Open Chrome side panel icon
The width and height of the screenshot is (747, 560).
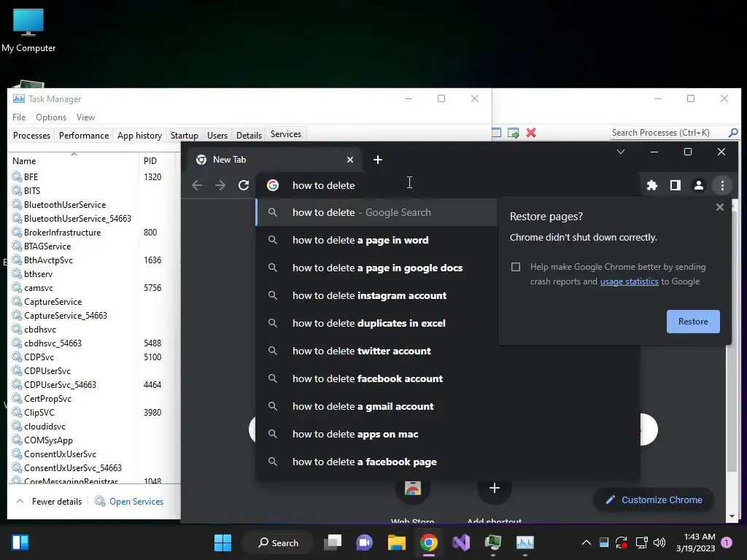675,185
